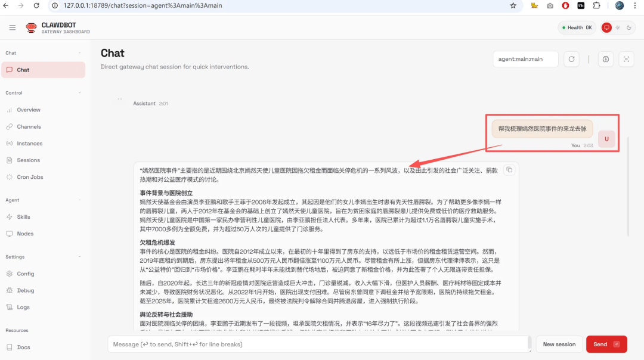This screenshot has width=644, height=360.
Task: Switch to system theme mode
Action: (x=606, y=27)
